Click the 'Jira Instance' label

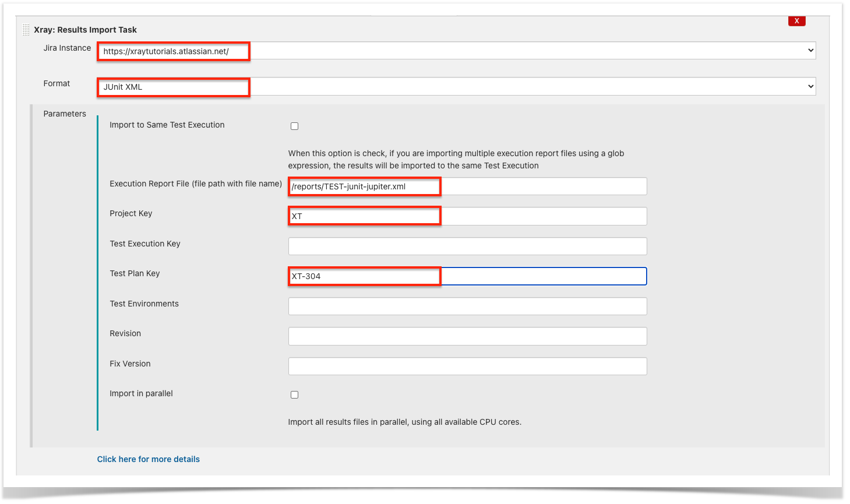[67, 48]
